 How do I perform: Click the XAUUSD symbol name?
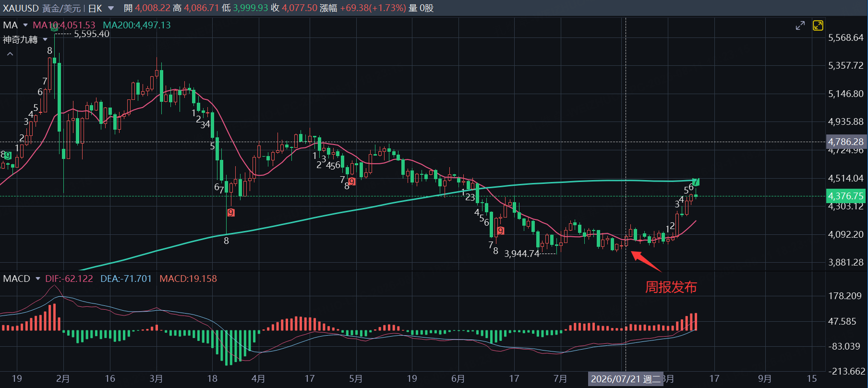pos(21,8)
